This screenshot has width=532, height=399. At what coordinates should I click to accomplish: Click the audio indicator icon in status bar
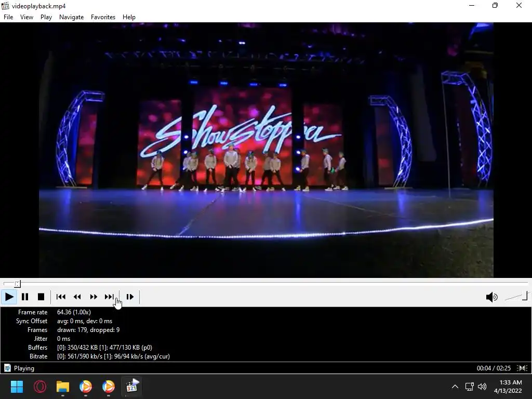[x=522, y=368]
